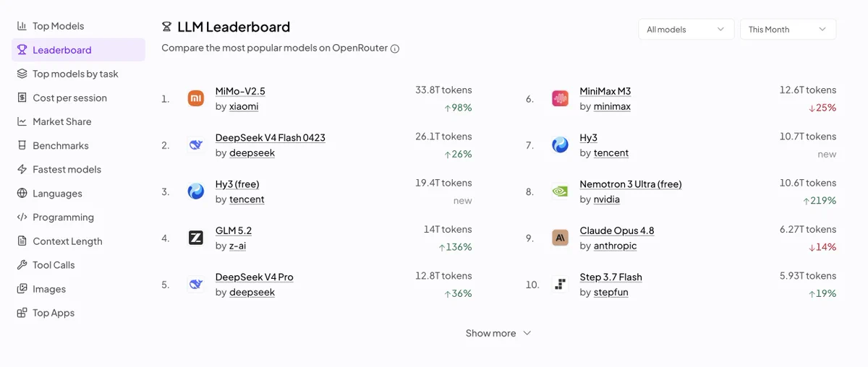868x367 pixels.
Task: Click the Nvidia logo beside Nemotron 3 Ultra
Action: click(x=560, y=191)
